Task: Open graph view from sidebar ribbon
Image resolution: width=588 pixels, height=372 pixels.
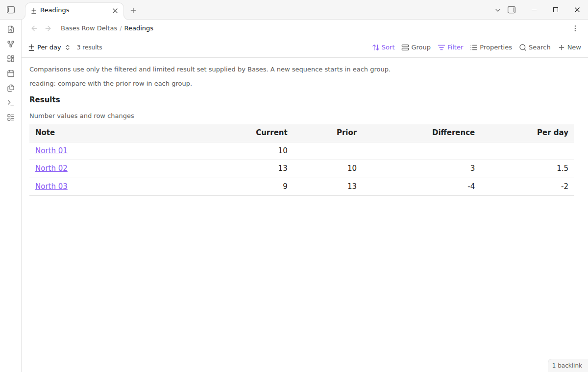Action: 11,44
